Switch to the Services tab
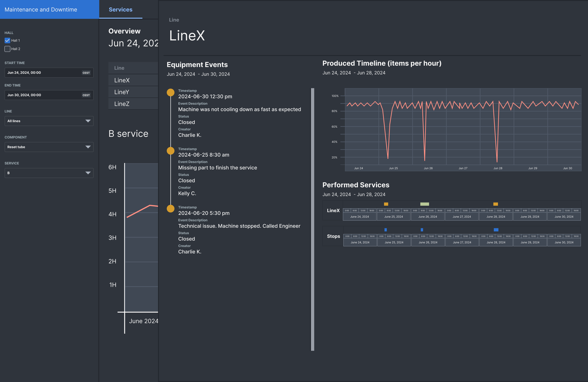Viewport: 588px width, 382px height. pos(121,9)
